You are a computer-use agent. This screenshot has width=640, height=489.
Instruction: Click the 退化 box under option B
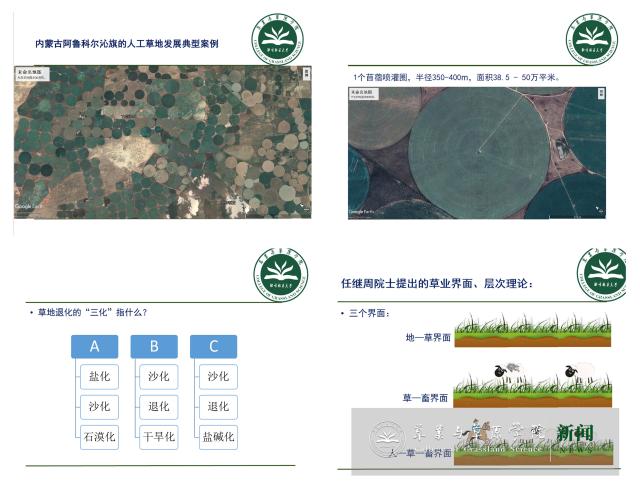159,407
